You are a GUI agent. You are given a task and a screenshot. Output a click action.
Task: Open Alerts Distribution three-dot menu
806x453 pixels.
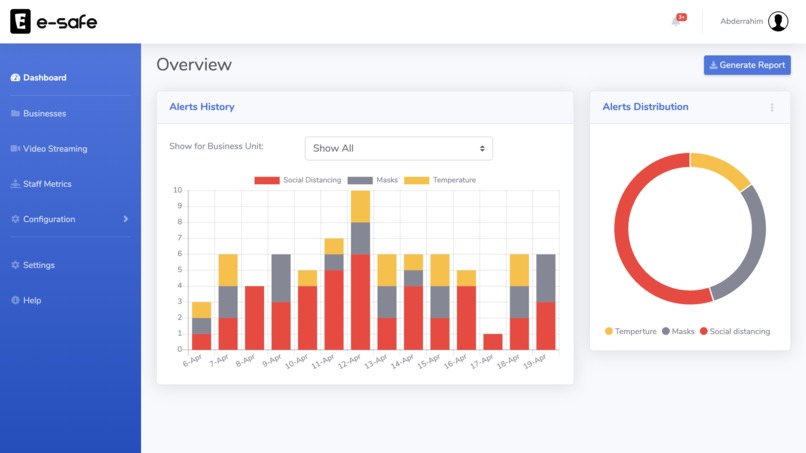pos(772,107)
